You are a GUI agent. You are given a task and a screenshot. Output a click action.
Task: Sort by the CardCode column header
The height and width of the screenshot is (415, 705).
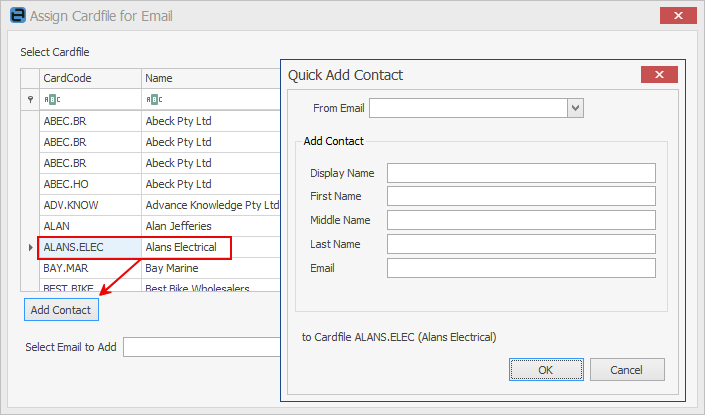click(x=89, y=78)
